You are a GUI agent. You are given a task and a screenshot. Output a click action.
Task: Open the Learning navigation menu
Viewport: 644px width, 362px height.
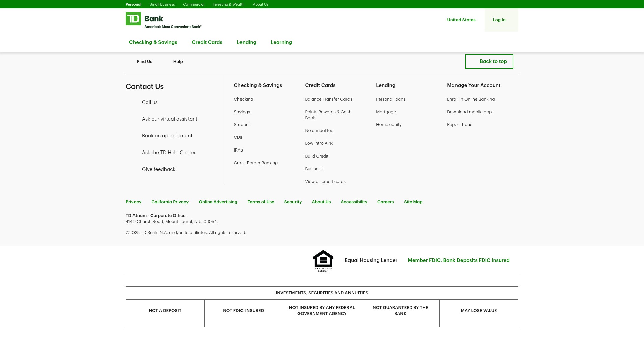point(281,42)
